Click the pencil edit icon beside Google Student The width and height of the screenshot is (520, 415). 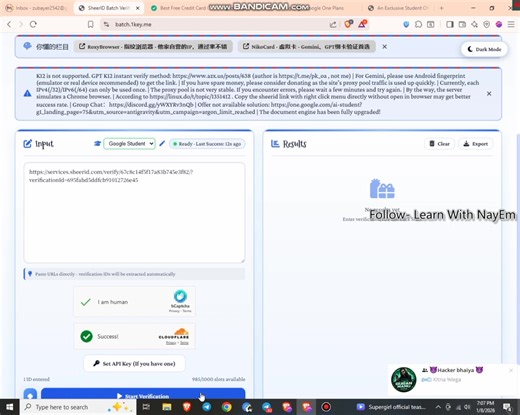point(162,144)
